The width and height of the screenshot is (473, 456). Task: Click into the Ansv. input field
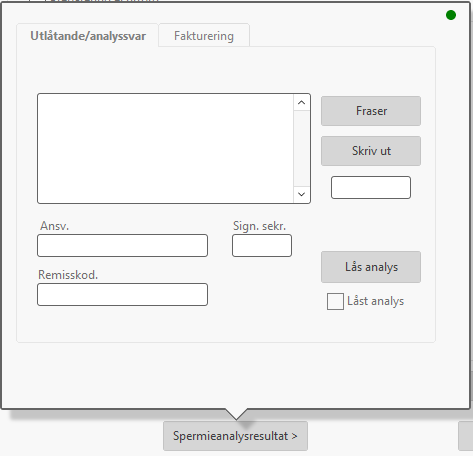pos(123,246)
